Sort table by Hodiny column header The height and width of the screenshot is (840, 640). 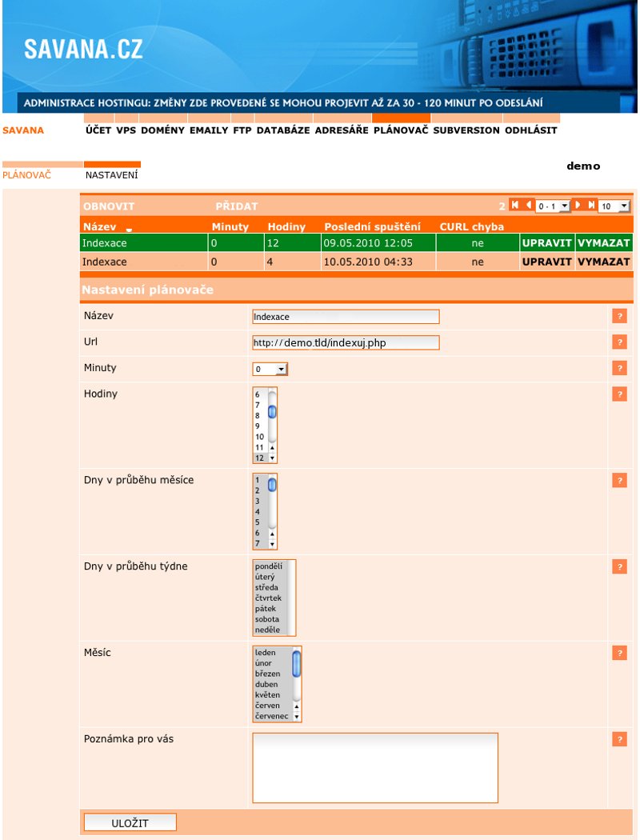pyautogui.click(x=286, y=226)
